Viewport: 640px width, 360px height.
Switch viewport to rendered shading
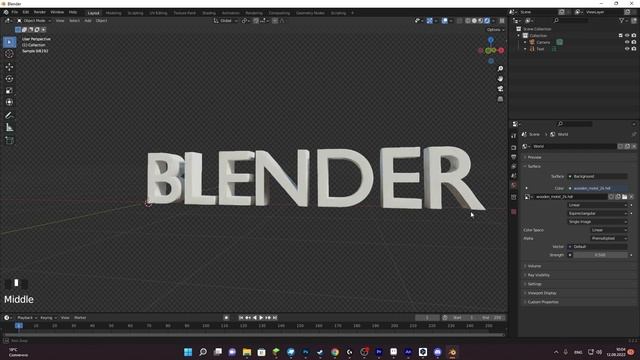[487, 21]
